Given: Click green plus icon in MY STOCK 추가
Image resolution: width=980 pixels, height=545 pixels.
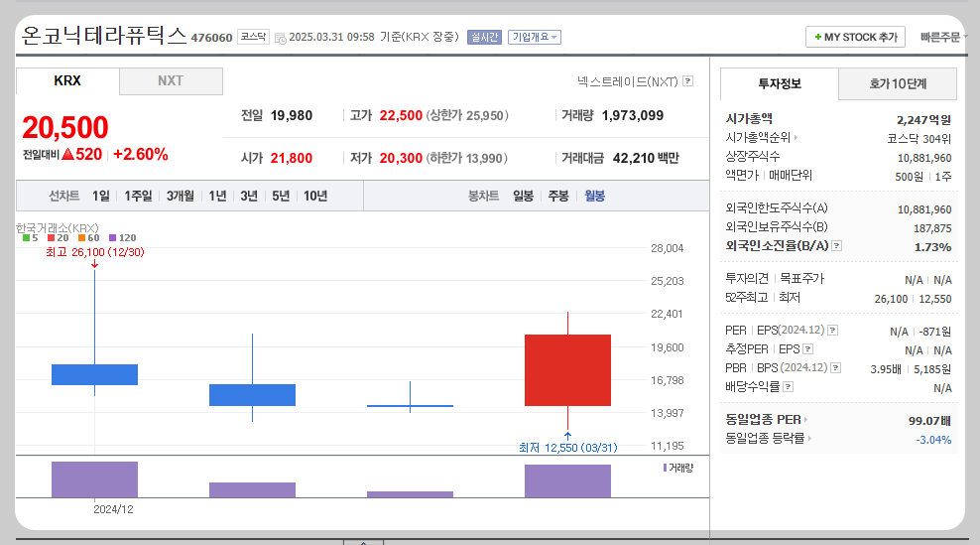Looking at the screenshot, I should click(817, 37).
